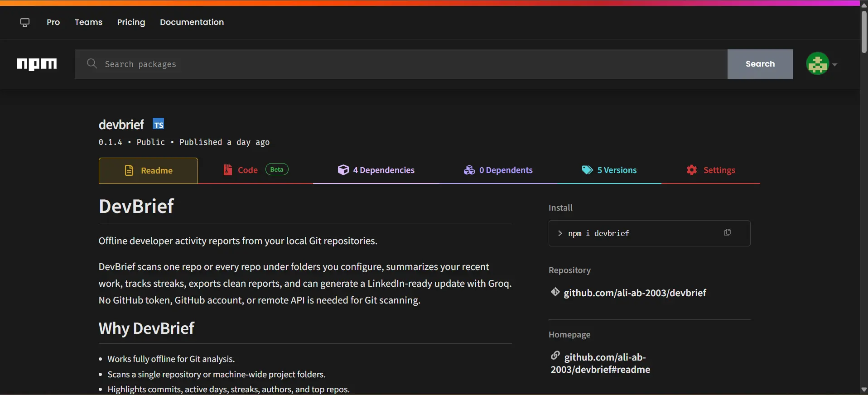Open the Settings tab
The width and height of the screenshot is (868, 395).
click(x=711, y=170)
